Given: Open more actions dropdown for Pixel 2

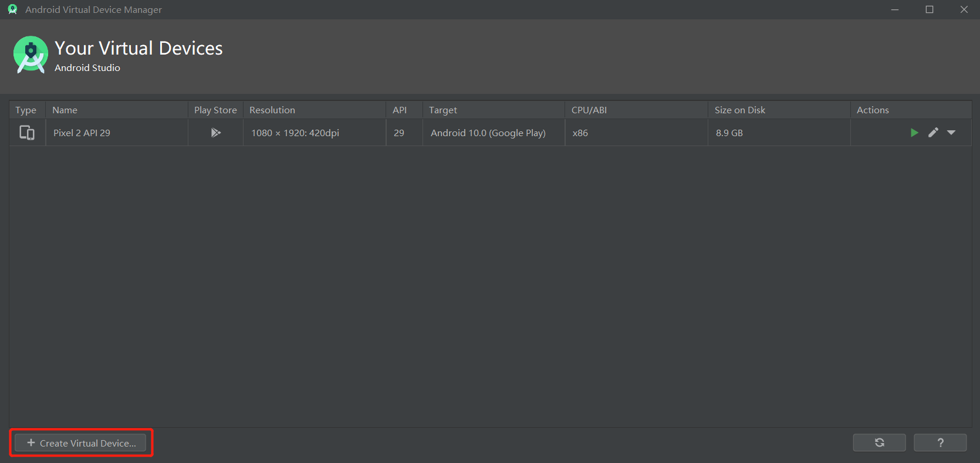Looking at the screenshot, I should [x=951, y=133].
